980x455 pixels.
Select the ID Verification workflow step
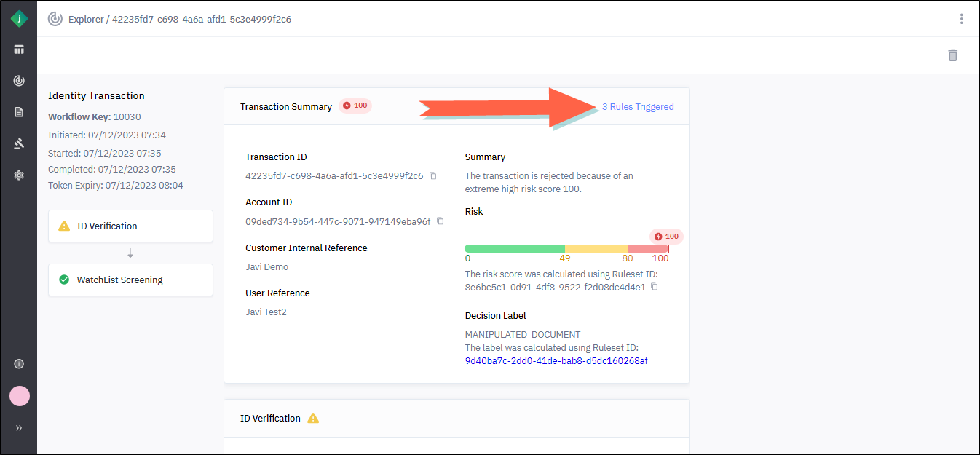coord(130,226)
